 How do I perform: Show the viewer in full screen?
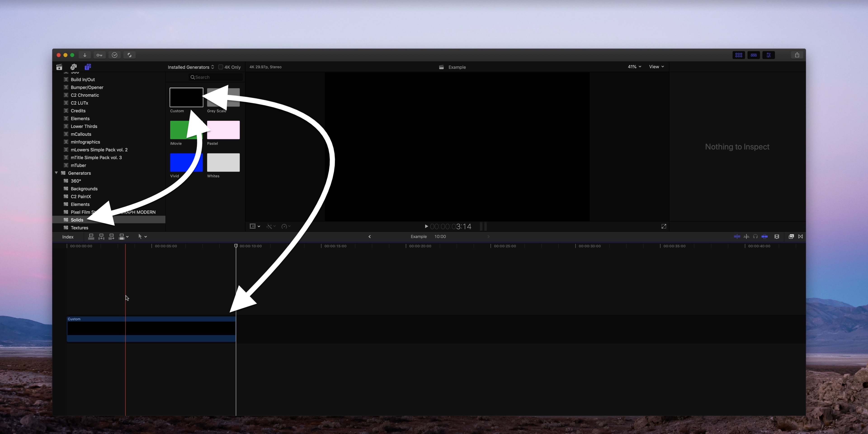pyautogui.click(x=663, y=226)
